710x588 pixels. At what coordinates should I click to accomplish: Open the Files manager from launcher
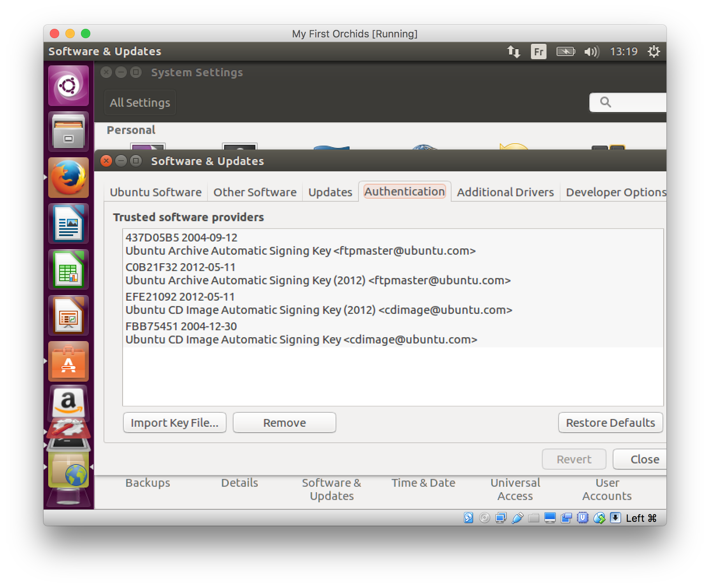[x=68, y=132]
